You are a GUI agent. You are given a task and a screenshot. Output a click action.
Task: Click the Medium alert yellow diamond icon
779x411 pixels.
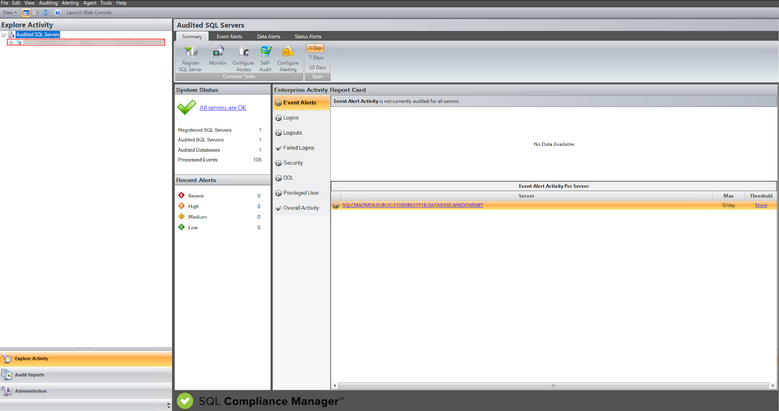click(x=181, y=216)
